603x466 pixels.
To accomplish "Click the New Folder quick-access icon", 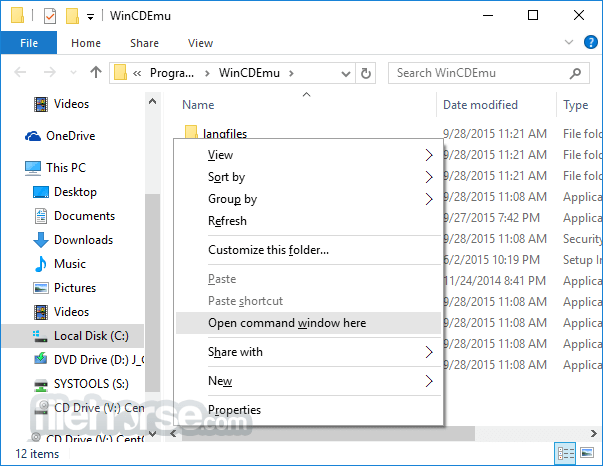I will 72,16.
